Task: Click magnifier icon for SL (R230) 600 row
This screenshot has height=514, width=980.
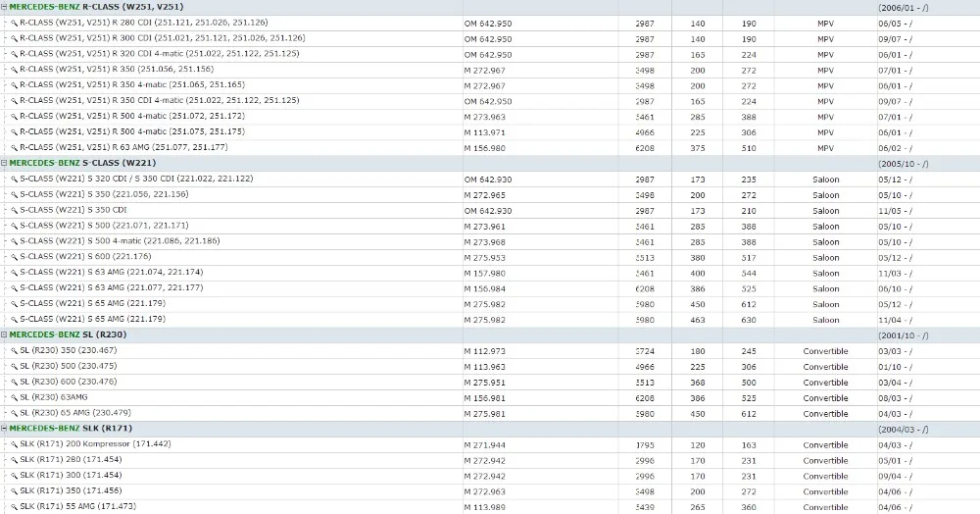Action: coord(14,383)
